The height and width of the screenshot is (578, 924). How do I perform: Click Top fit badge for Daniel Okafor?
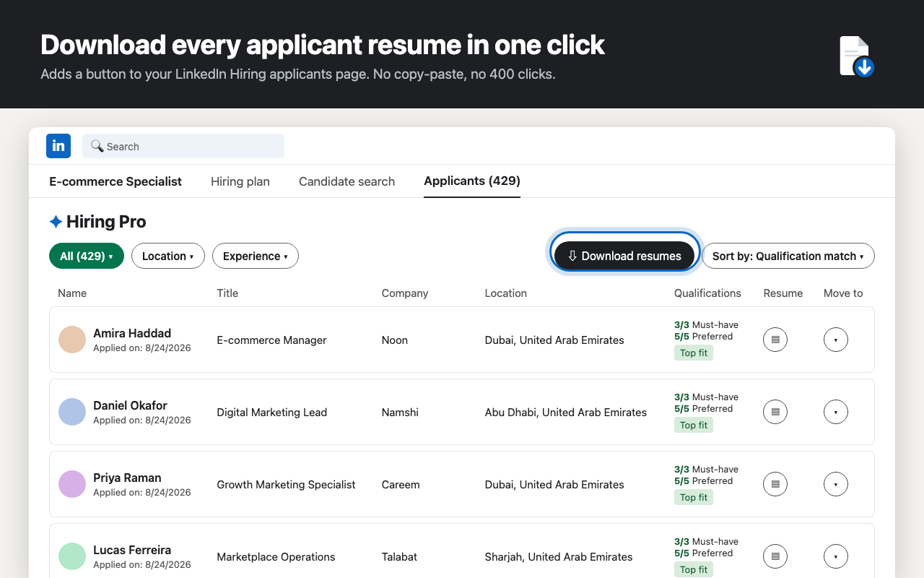[x=694, y=425]
